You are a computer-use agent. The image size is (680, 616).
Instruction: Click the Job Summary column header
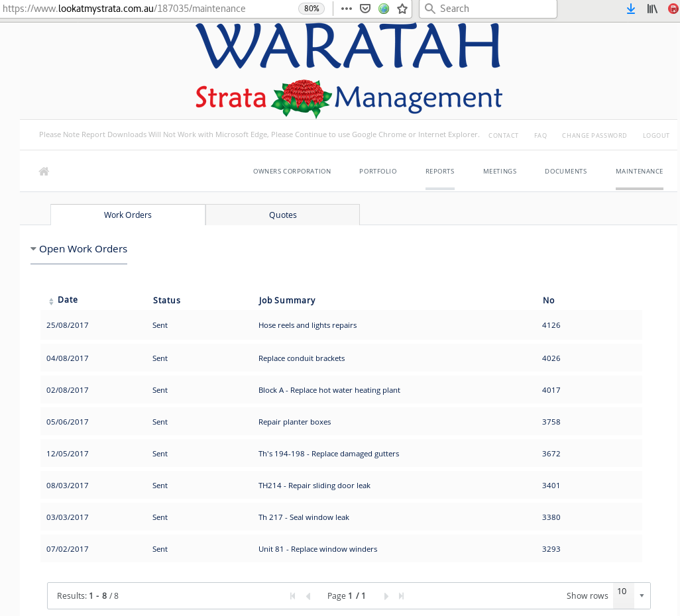point(287,301)
